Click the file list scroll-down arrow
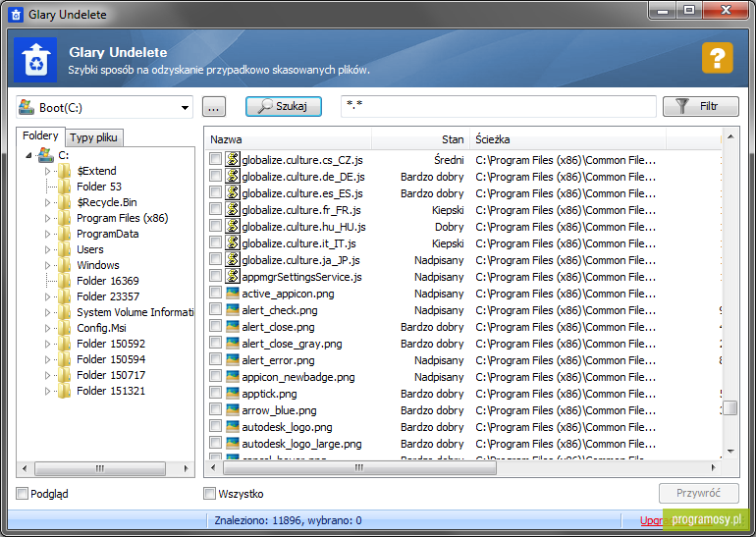Screen dimensions: 756x537 (730, 452)
